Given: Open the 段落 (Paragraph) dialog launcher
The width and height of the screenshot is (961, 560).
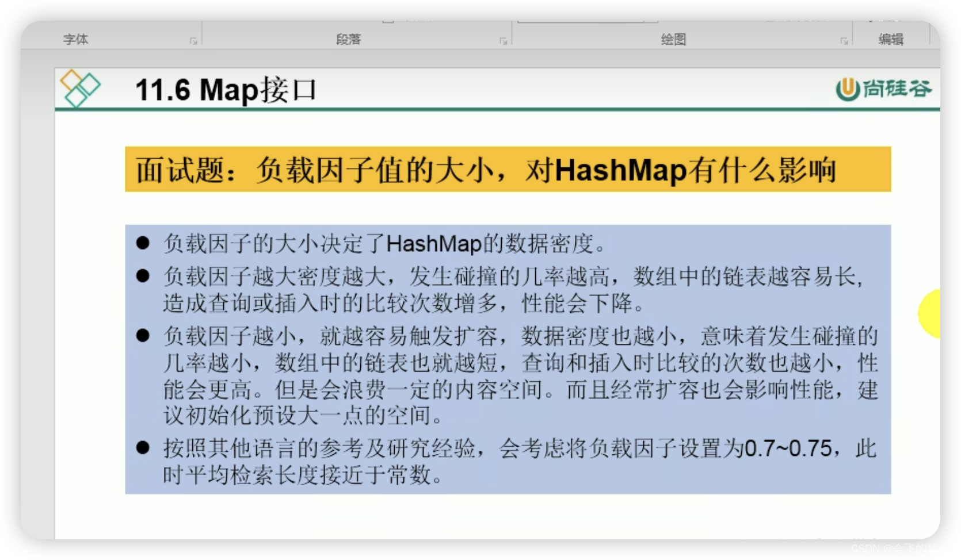Looking at the screenshot, I should click(503, 41).
